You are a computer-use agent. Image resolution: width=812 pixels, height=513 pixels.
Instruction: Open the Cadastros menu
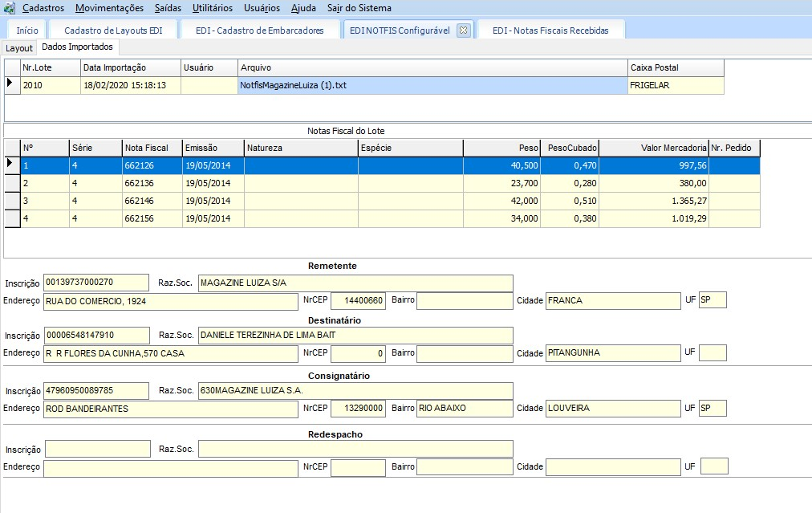pos(43,8)
